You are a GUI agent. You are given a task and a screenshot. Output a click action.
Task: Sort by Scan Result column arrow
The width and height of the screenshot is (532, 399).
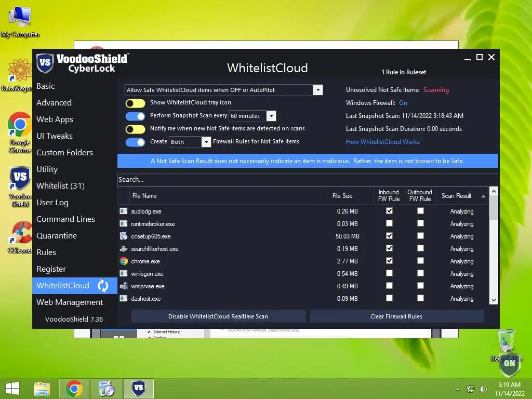tap(483, 196)
